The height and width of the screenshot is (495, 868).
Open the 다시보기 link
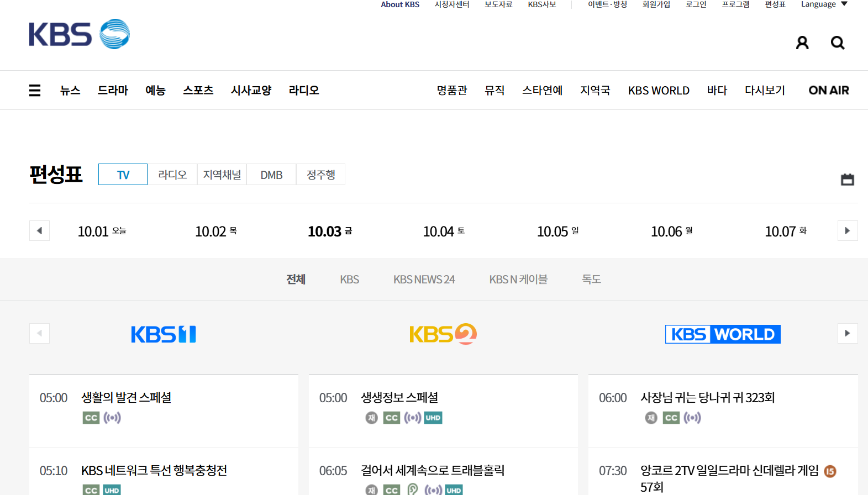point(765,90)
